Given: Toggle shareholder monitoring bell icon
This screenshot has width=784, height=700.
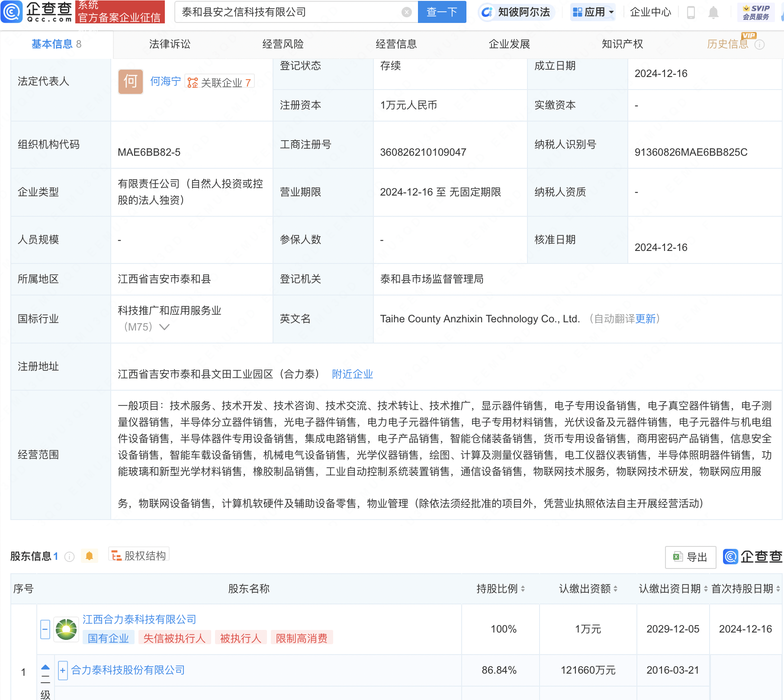Looking at the screenshot, I should [90, 556].
